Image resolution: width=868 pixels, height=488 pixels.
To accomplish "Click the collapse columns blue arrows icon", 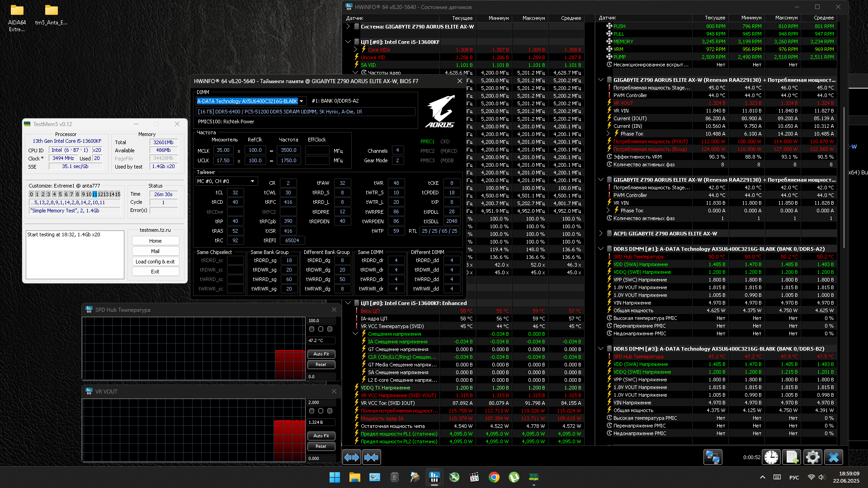I will [371, 457].
